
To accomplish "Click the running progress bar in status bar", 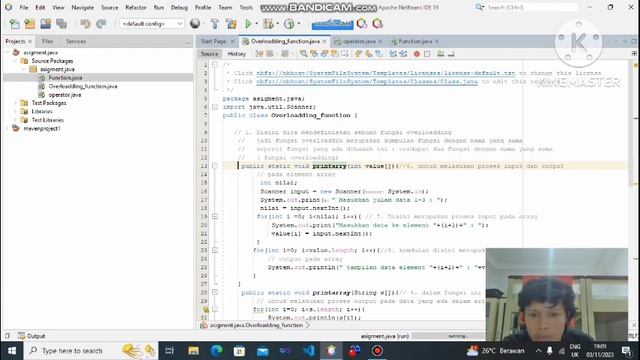I will 448,336.
